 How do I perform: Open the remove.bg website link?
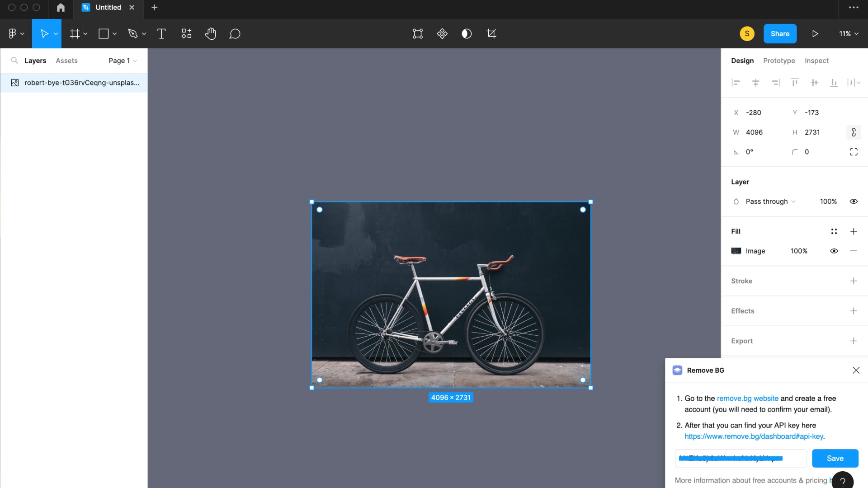tap(747, 398)
